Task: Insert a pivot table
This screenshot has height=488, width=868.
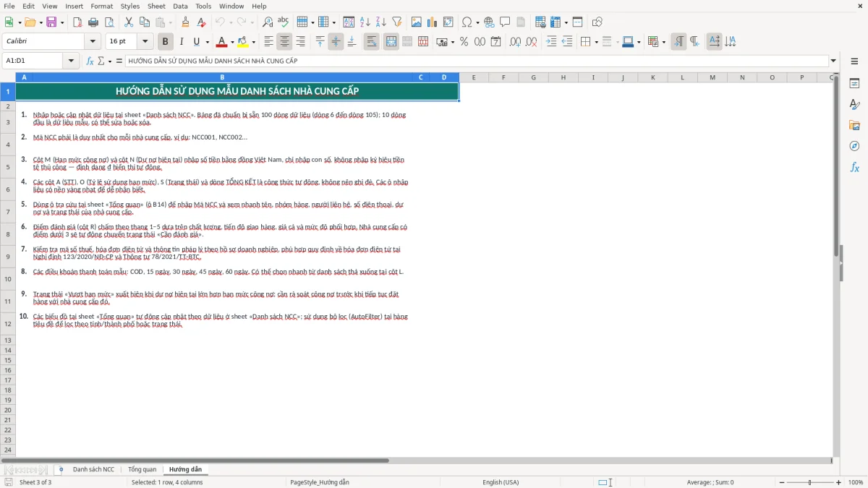Action: click(448, 22)
